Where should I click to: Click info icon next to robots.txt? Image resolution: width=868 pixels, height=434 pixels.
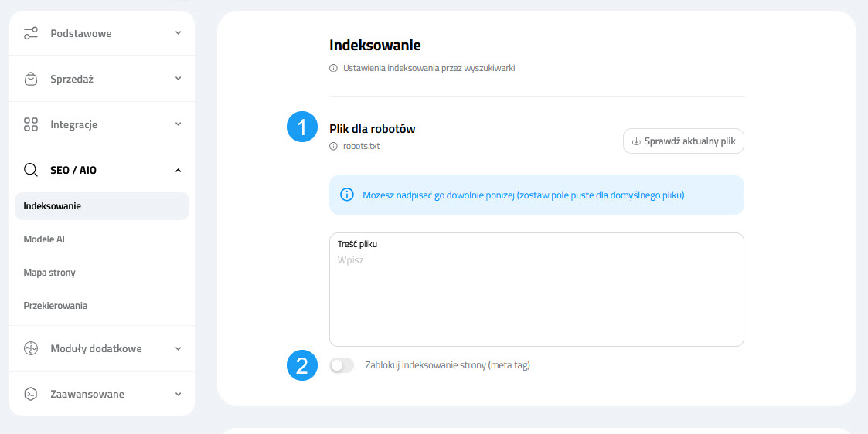[x=334, y=146]
